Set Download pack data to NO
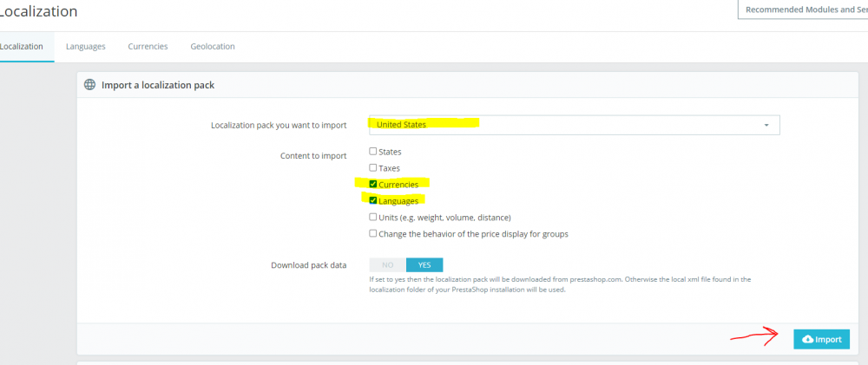The height and width of the screenshot is (365, 868). (x=387, y=265)
